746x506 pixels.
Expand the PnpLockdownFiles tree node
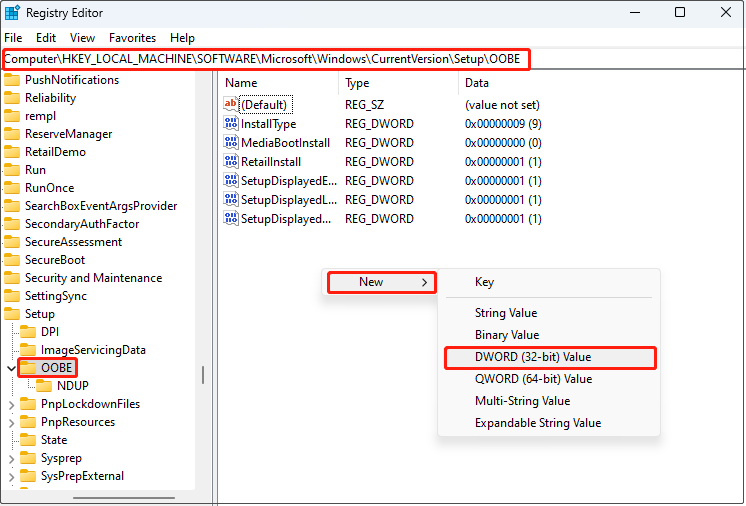click(11, 404)
